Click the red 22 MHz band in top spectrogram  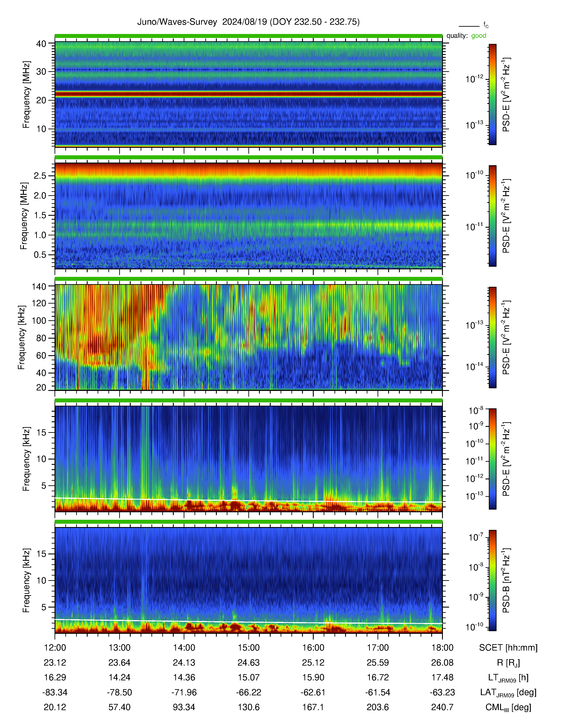click(248, 94)
